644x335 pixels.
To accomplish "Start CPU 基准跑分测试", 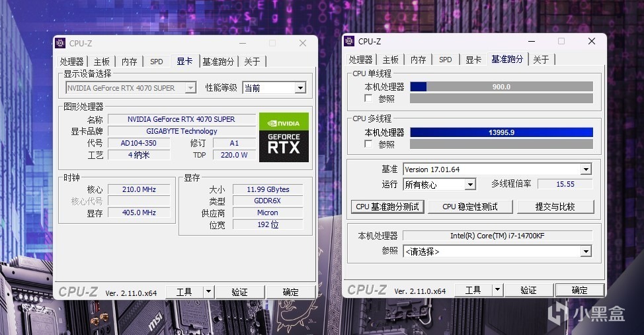I will 387,207.
